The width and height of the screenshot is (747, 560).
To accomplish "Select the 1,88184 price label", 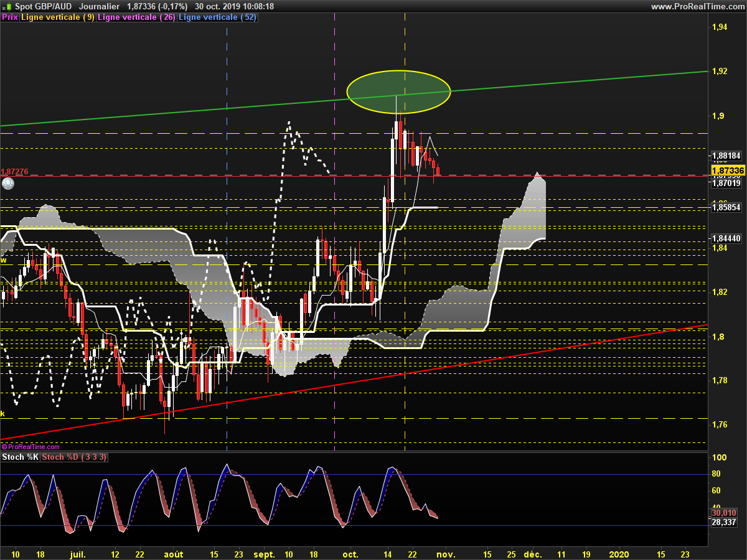I will coord(726,156).
